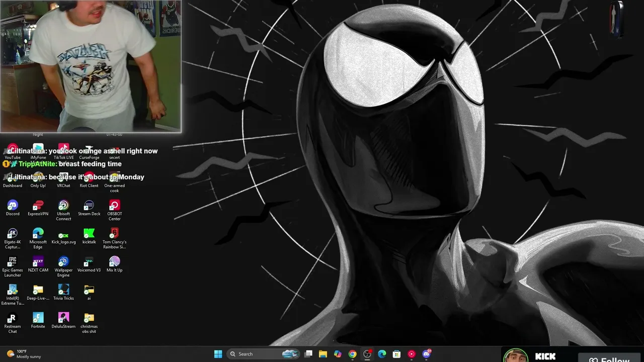This screenshot has width=644, height=362.
Task: Select the Fortnite desktop icon
Action: tap(38, 320)
